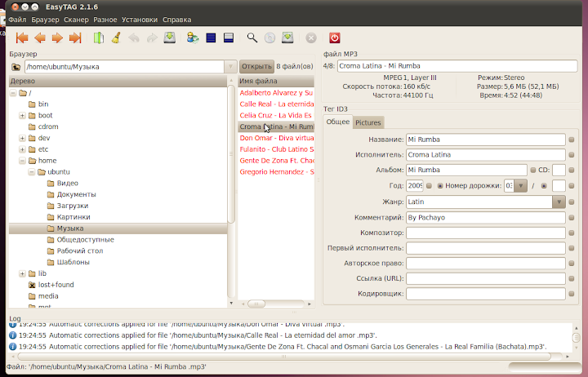Apply Альбом field to selected files button

click(x=532, y=170)
